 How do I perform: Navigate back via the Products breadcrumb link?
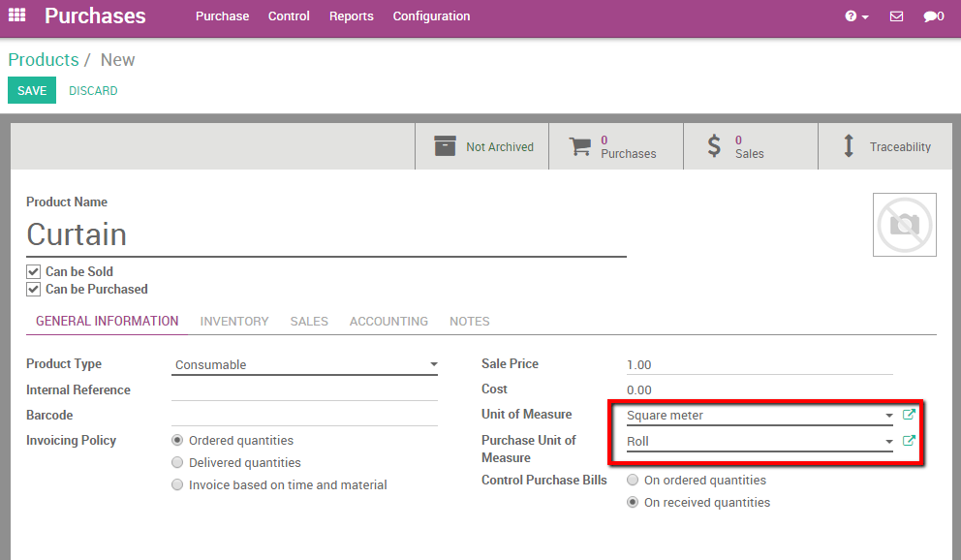pyautogui.click(x=43, y=59)
